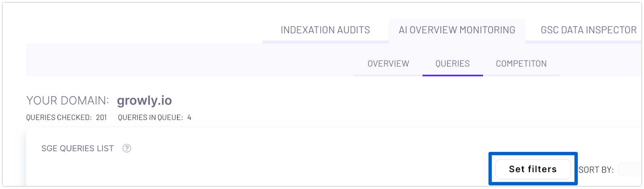Open the Overview sub-tab
644x189 pixels.
click(x=388, y=64)
